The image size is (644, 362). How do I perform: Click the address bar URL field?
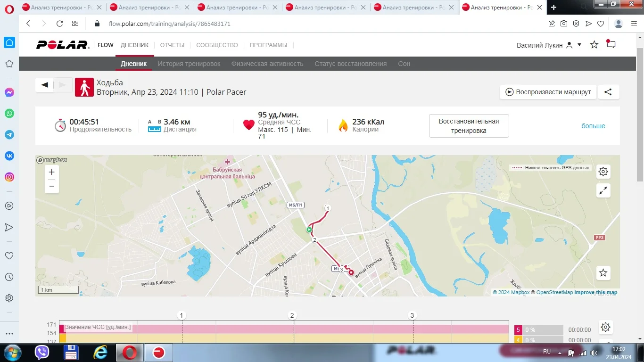325,24
